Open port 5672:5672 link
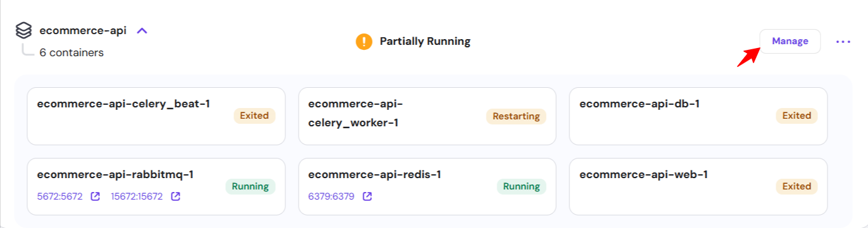868x228 pixels. click(60, 196)
